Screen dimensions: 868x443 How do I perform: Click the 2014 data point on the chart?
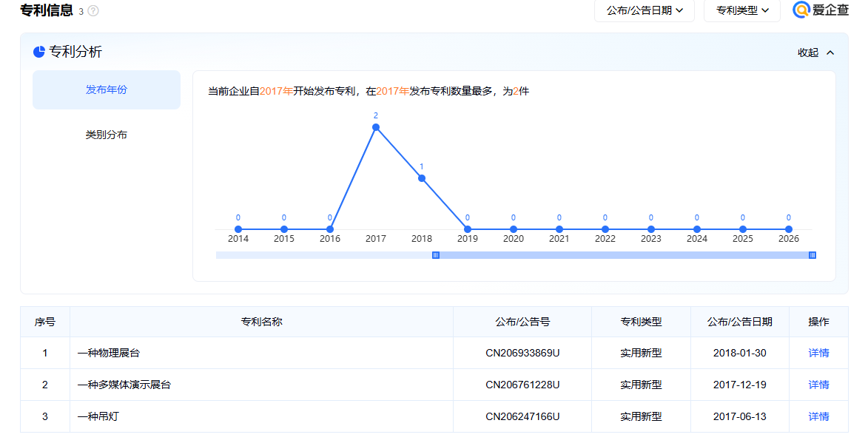(238, 229)
